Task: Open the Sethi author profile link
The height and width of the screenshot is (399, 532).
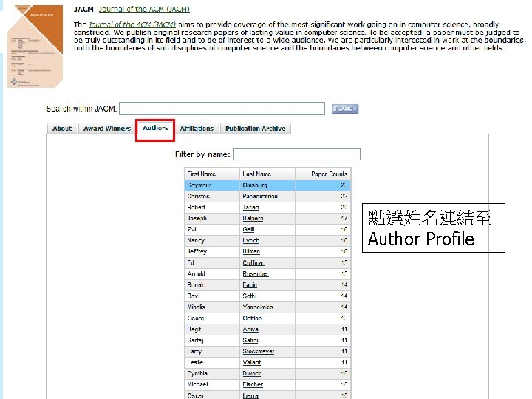Action: [250, 296]
